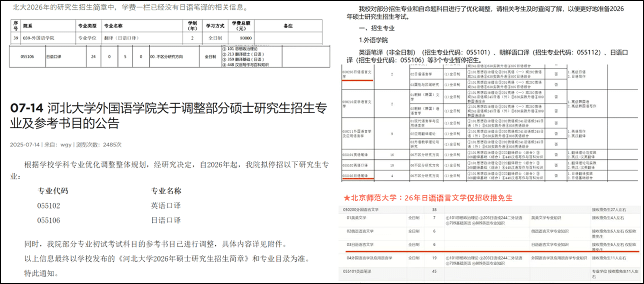Click the tuition value '80000'

(x=246, y=38)
